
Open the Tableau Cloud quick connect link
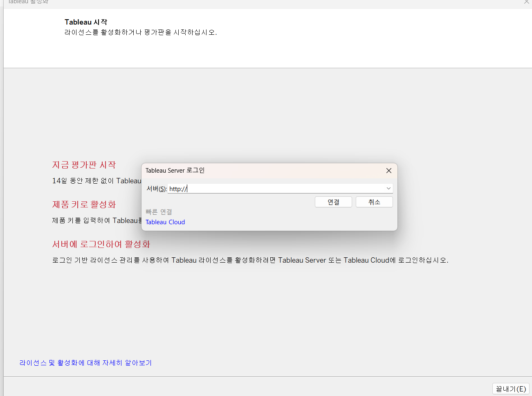[x=165, y=222]
